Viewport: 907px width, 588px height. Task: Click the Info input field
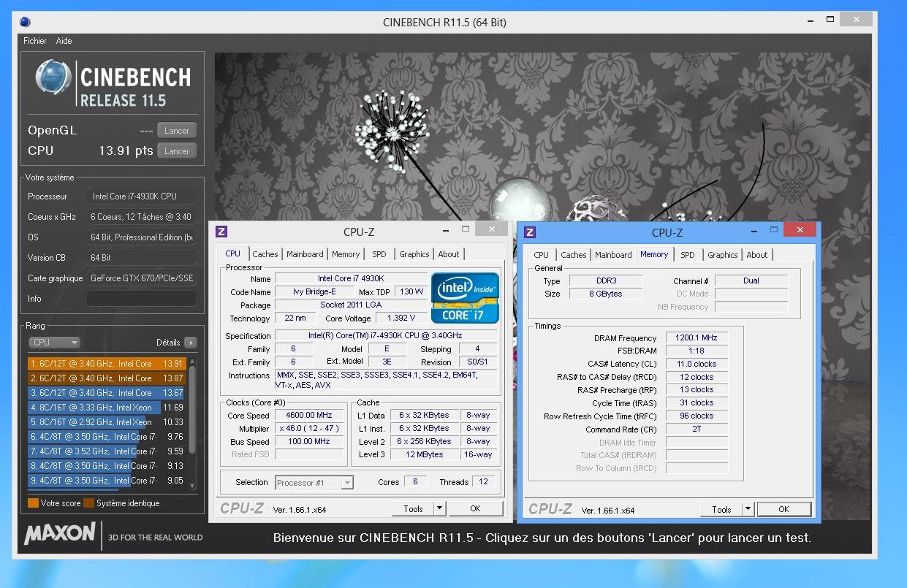(142, 299)
